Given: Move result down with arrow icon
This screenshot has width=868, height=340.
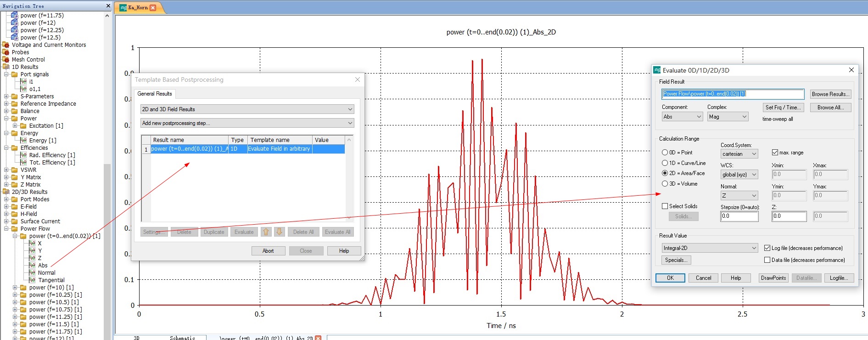Looking at the screenshot, I should pos(279,232).
